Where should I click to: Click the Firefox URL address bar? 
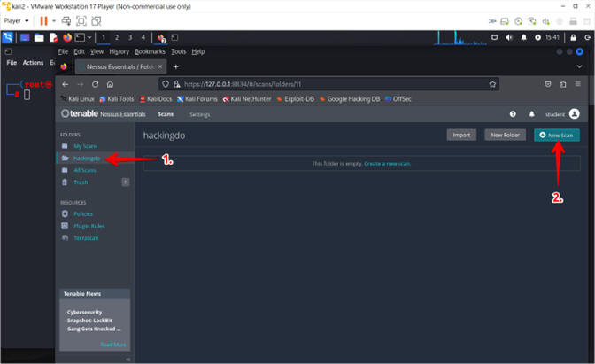tap(328, 84)
